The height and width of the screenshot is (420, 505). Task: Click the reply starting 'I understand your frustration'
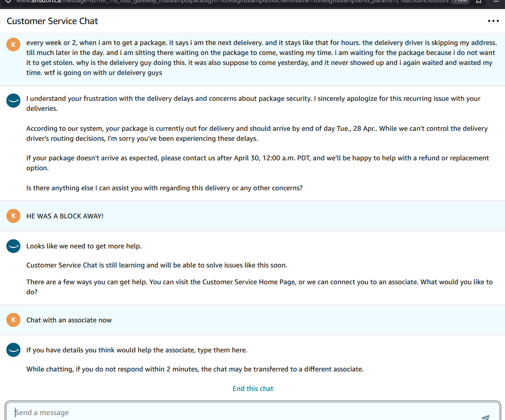click(x=253, y=104)
